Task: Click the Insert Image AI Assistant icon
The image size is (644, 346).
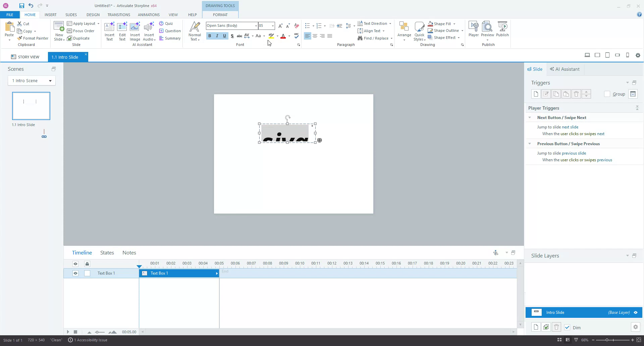Action: click(x=135, y=31)
